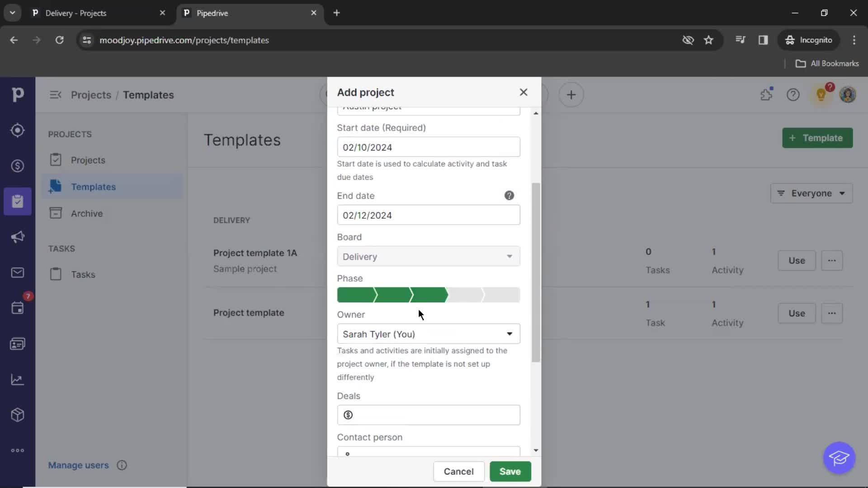
Task: Click the Save button to confirm project
Action: tap(510, 471)
